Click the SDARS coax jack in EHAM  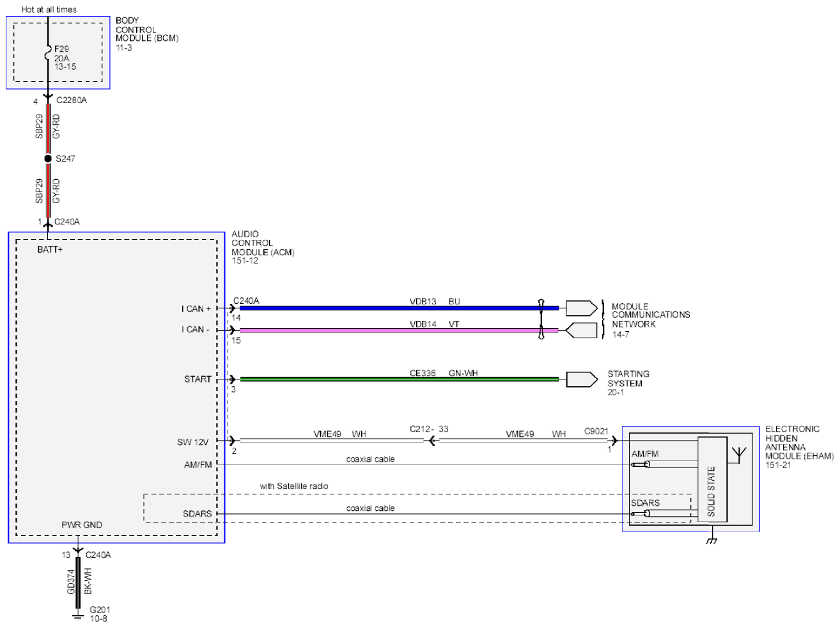pos(641,514)
